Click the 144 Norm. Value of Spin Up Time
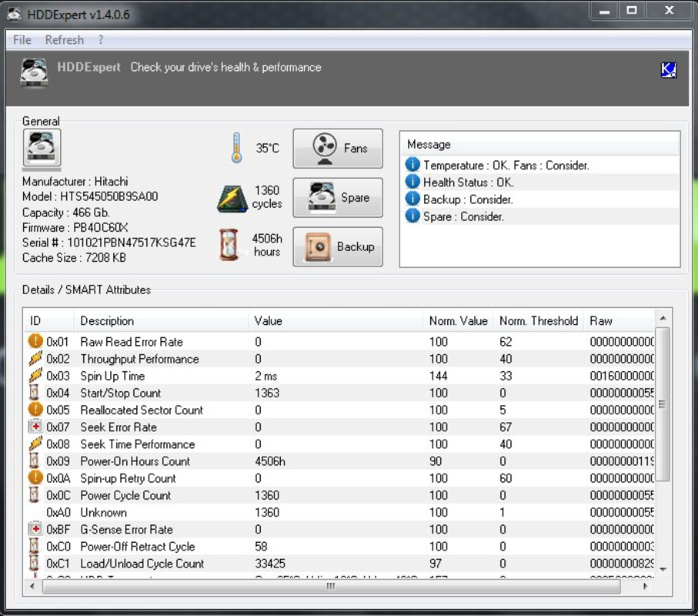 point(439,376)
